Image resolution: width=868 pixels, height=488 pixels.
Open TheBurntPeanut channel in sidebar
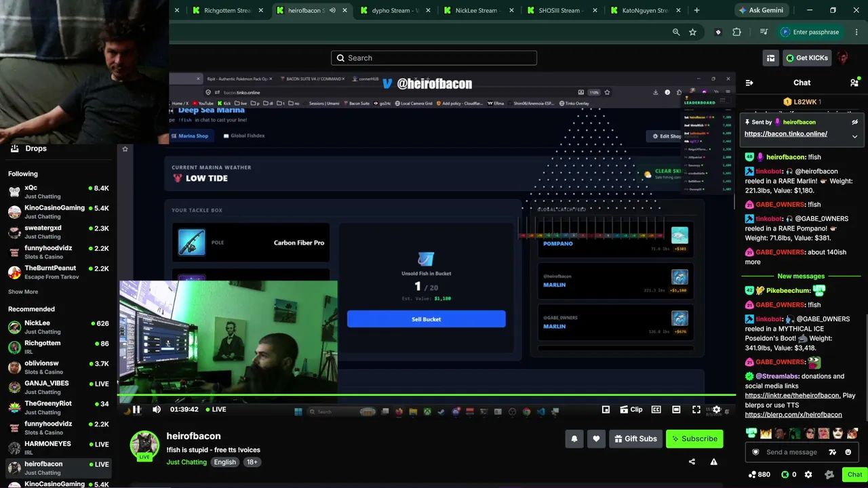(x=58, y=272)
